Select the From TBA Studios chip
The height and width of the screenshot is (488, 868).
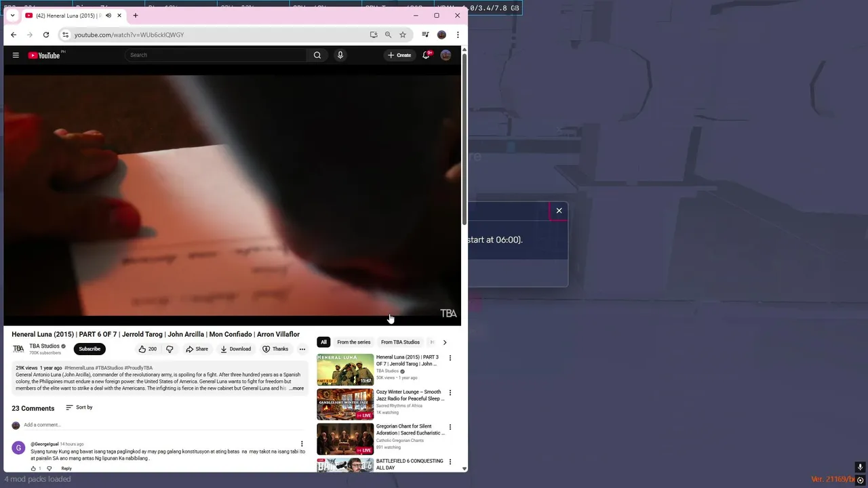(x=400, y=342)
